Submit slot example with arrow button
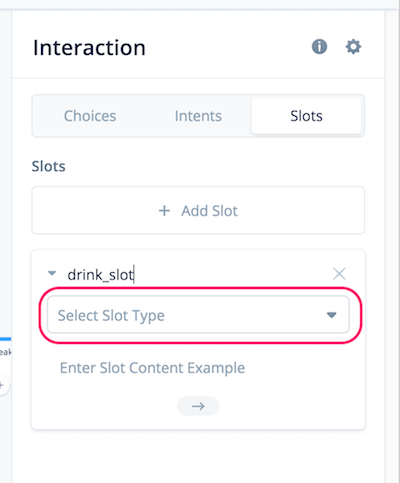The image size is (400, 483). pyautogui.click(x=198, y=406)
